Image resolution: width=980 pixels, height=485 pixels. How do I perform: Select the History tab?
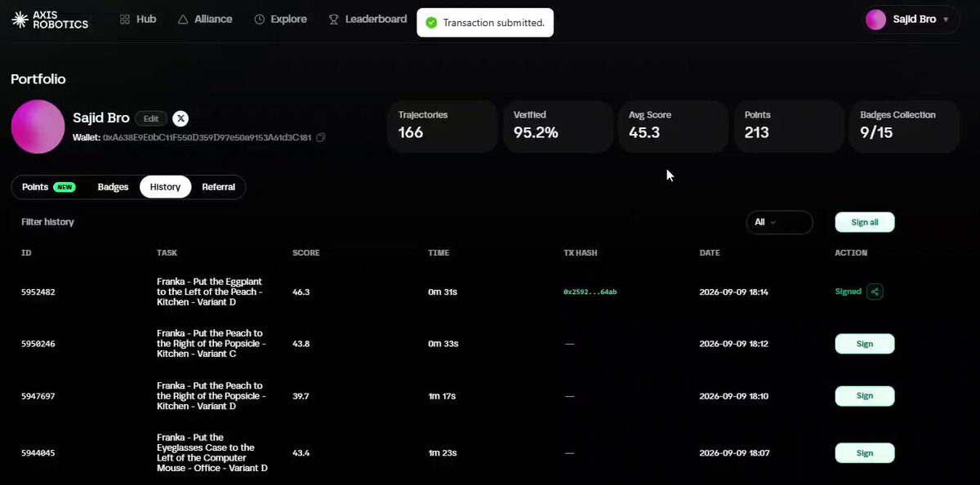165,187
